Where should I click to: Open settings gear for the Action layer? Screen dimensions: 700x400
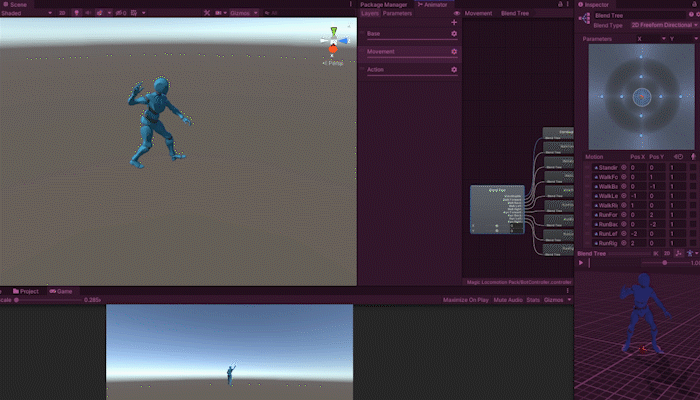[454, 70]
